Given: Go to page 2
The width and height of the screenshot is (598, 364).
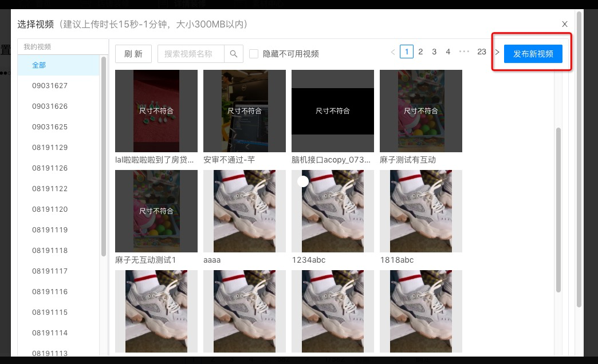Looking at the screenshot, I should 420,52.
